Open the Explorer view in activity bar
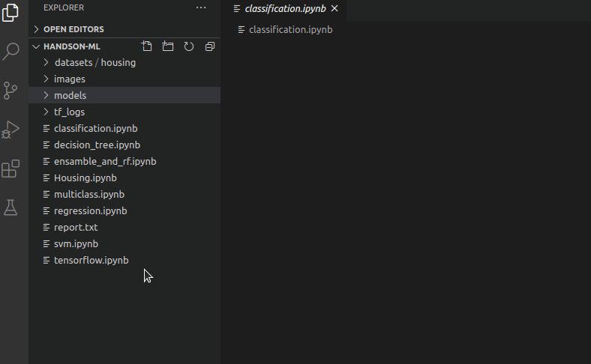Screen dimensions: 591x364 [10, 13]
